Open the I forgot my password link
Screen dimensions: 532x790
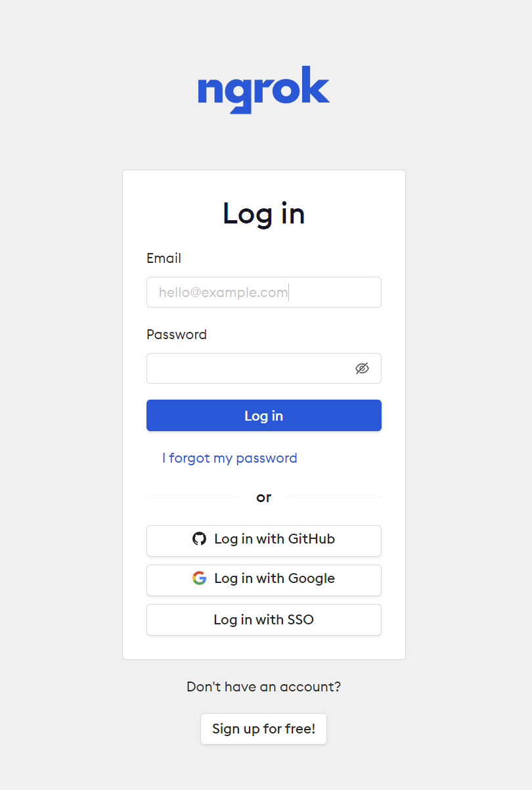tap(230, 458)
